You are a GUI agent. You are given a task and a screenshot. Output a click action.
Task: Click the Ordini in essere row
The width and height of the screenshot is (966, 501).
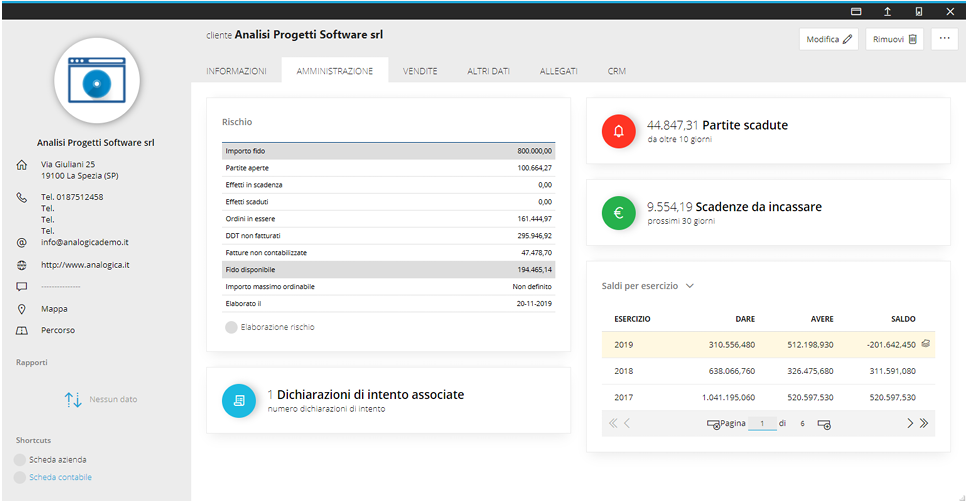tap(388, 219)
